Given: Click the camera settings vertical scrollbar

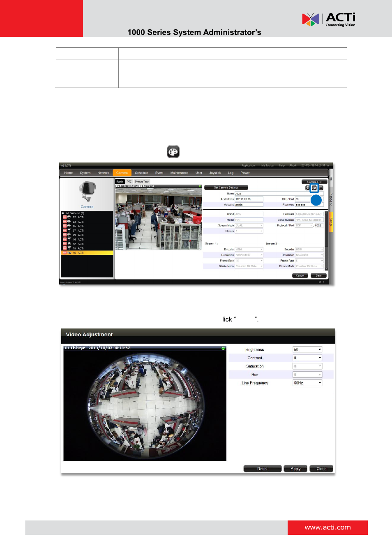Looking at the screenshot, I should (327, 240).
